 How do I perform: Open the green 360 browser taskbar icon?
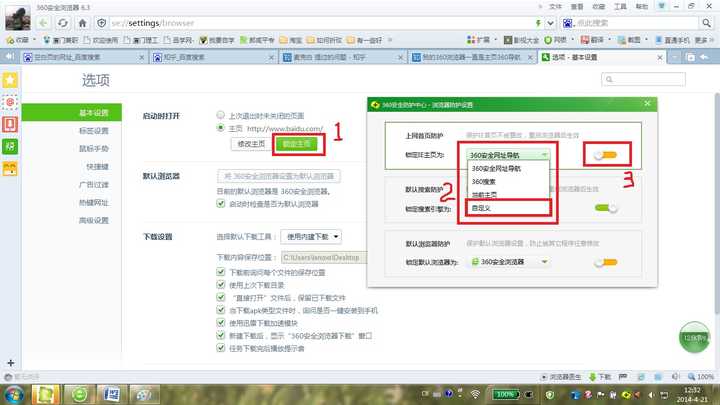coord(79,395)
